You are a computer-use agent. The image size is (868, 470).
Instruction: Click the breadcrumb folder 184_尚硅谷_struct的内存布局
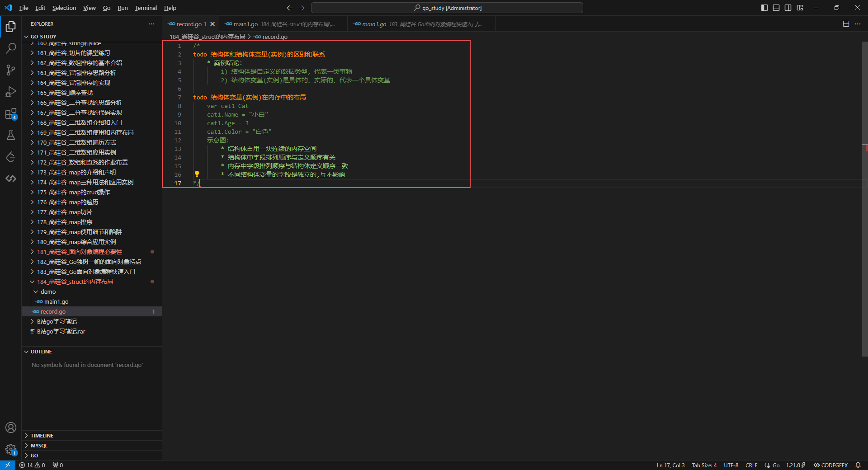tap(208, 37)
